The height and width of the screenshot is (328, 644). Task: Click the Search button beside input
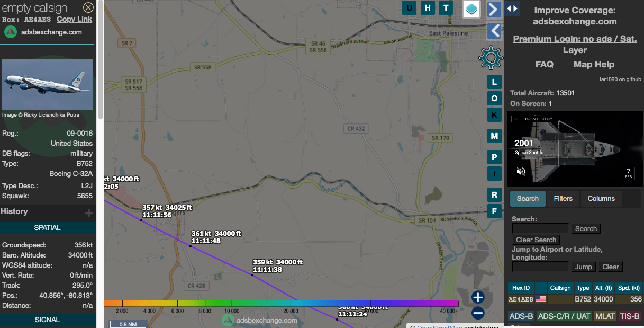point(586,228)
